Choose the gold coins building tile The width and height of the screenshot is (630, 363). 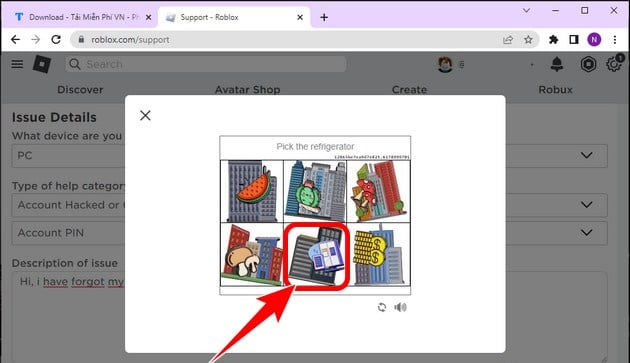pyautogui.click(x=379, y=255)
